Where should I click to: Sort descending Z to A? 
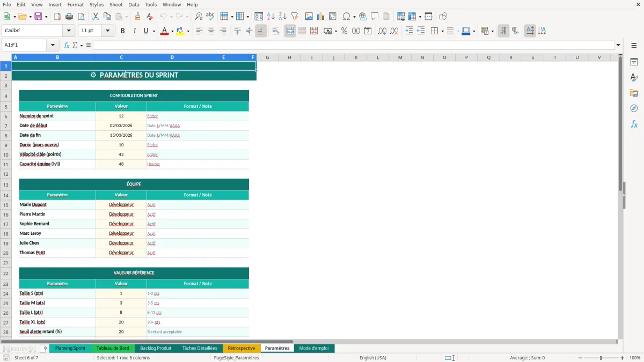tap(283, 17)
